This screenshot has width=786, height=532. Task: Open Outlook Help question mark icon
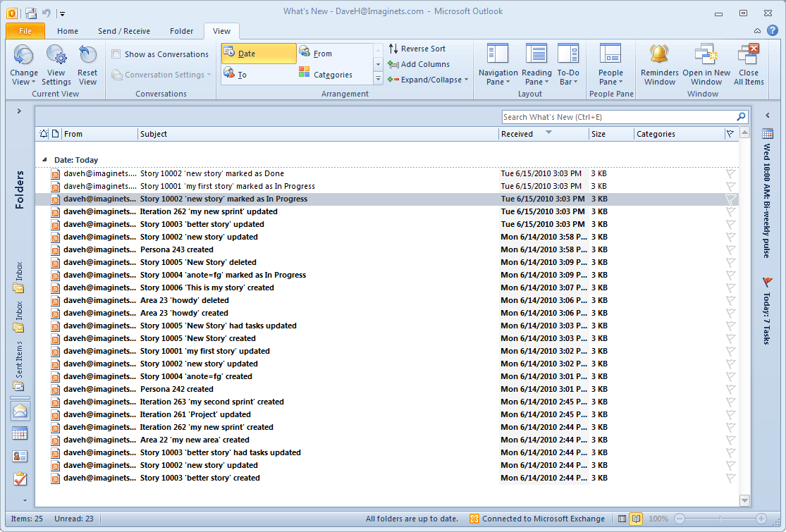click(x=773, y=30)
